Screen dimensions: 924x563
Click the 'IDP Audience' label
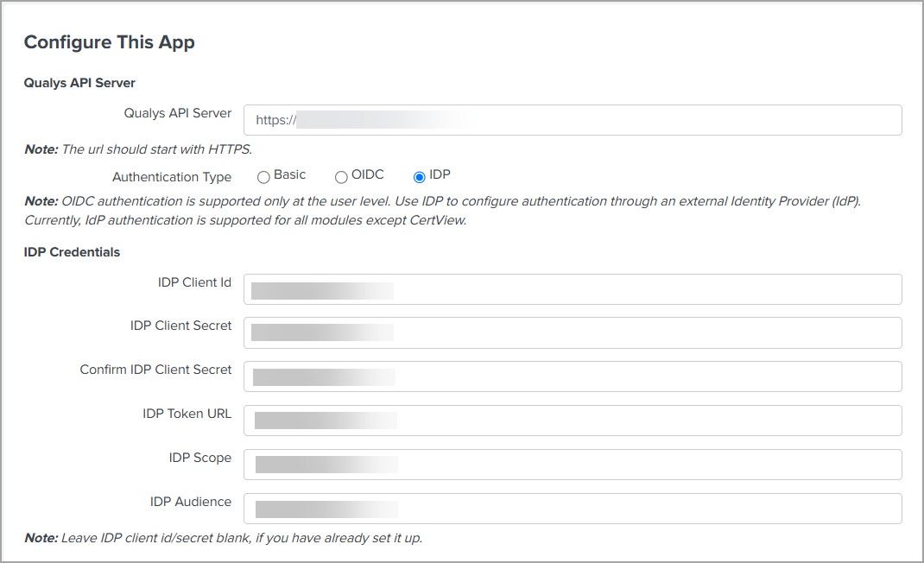[190, 502]
